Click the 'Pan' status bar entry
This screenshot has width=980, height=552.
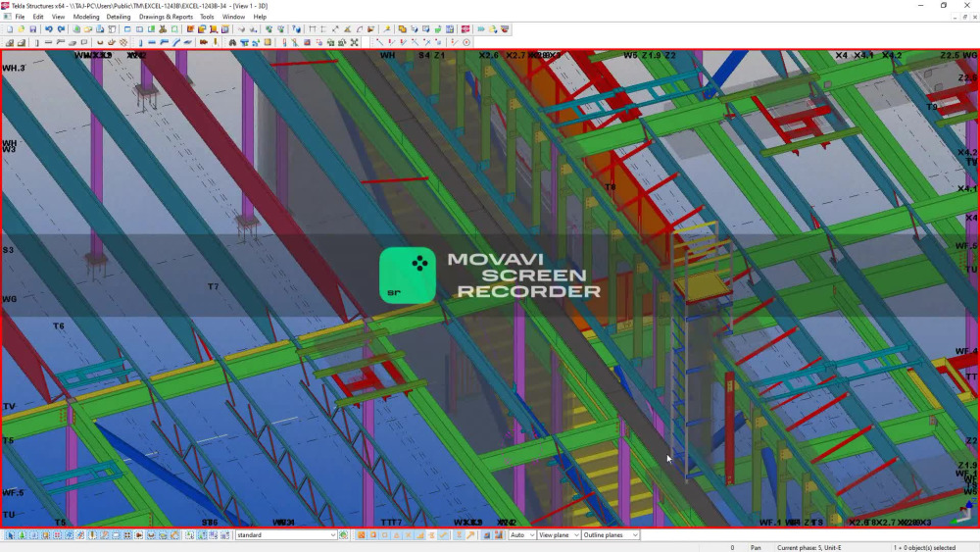pyautogui.click(x=756, y=548)
